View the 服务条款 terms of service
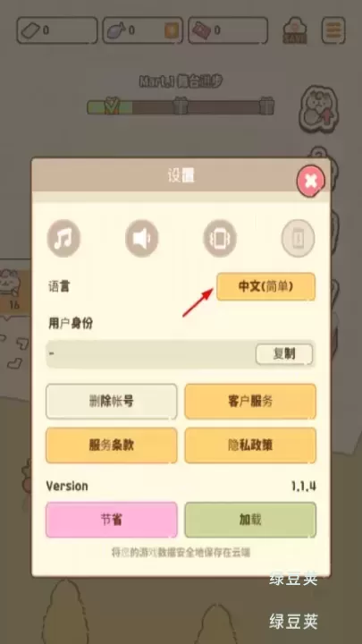Viewport: 362px width, 644px height. 112,445
